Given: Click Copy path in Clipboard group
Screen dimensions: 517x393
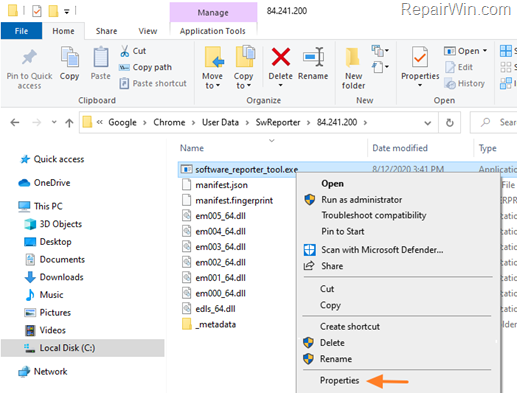Looking at the screenshot, I should (x=146, y=67).
